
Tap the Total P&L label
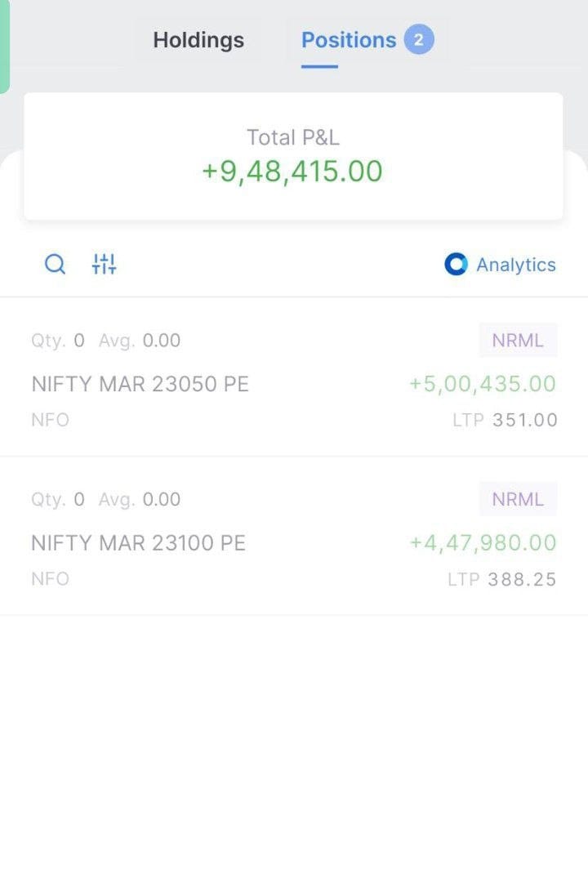click(x=293, y=137)
